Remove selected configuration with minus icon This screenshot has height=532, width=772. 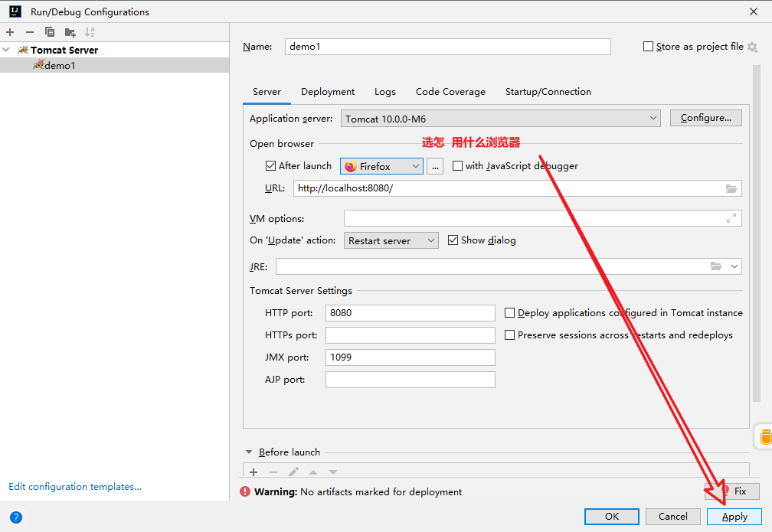[30, 32]
